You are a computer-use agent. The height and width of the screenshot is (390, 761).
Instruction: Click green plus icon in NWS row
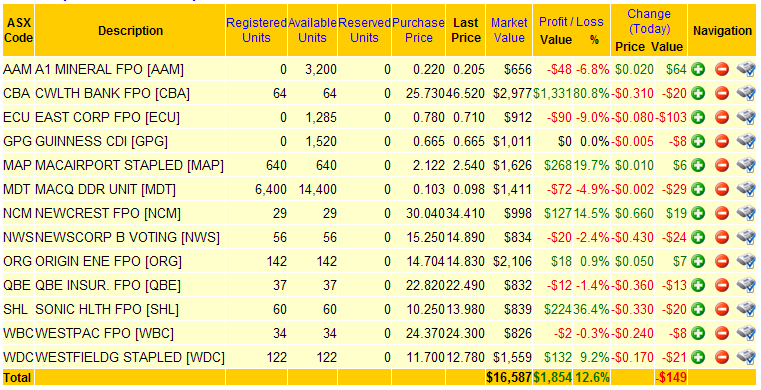pos(698,237)
